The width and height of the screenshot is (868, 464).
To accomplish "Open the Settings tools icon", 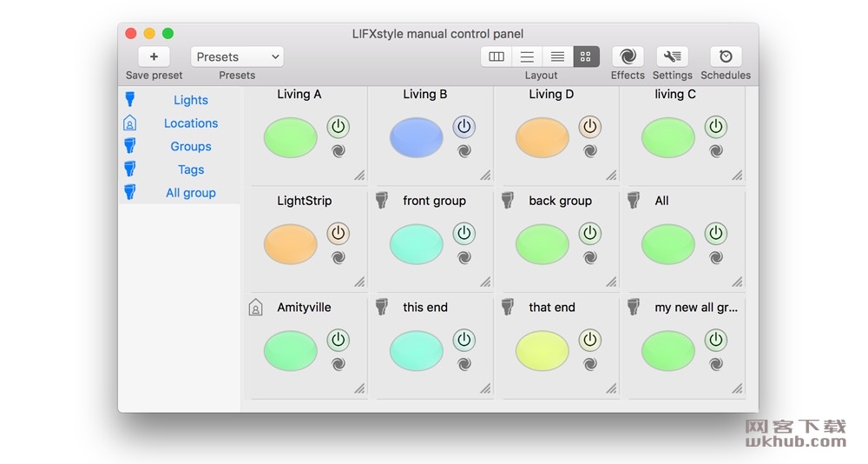I will click(672, 56).
